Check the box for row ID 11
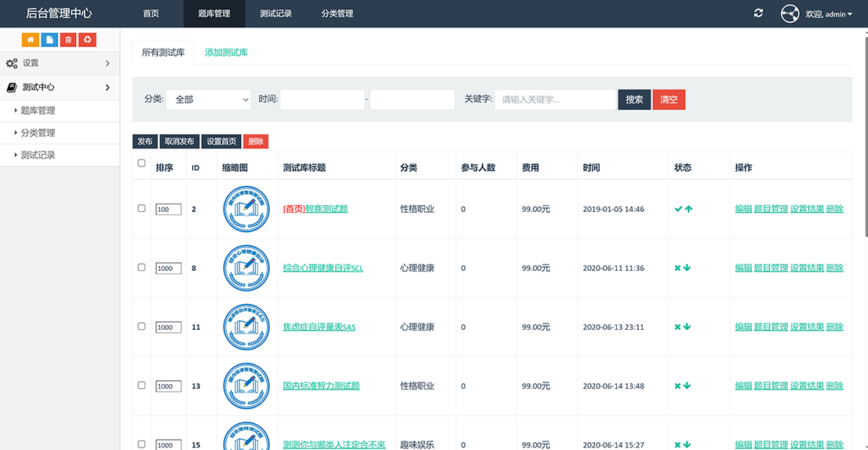The image size is (868, 450). tap(141, 326)
